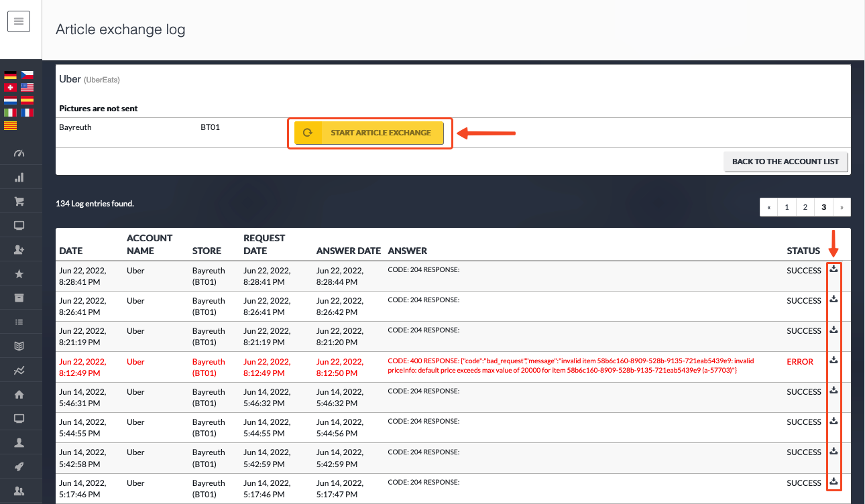The width and height of the screenshot is (865, 504).
Task: Open the home sidebar icon
Action: (x=19, y=394)
